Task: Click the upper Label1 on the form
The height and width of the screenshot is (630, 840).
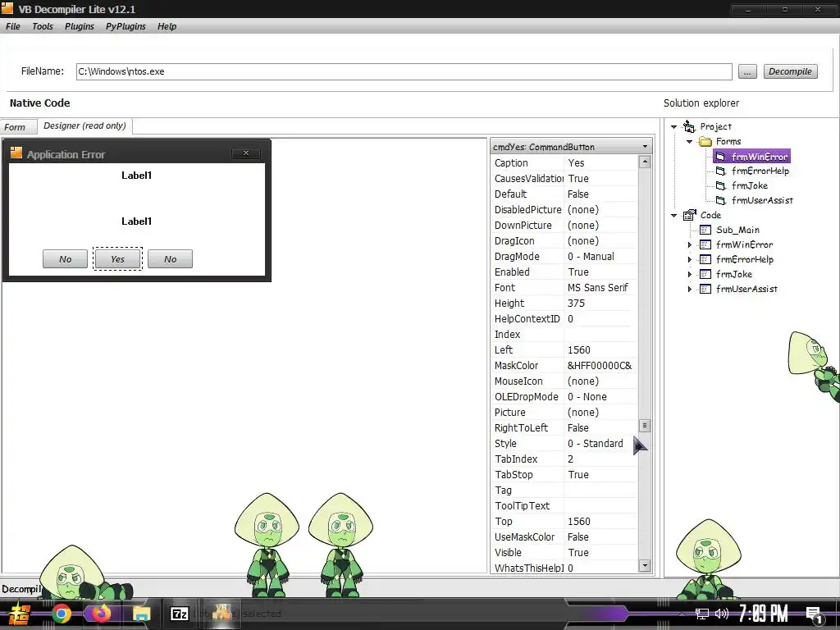Action: [137, 176]
